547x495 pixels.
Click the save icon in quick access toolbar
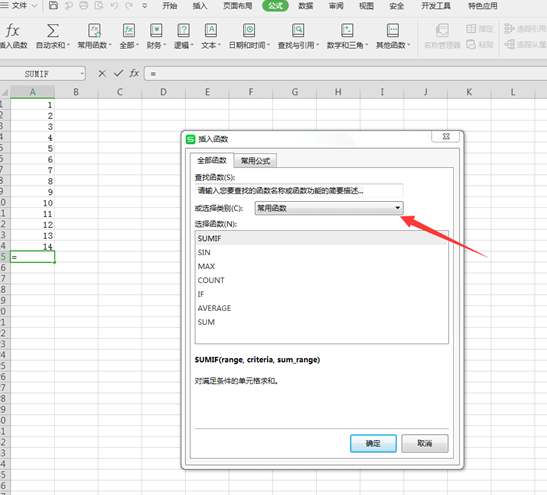tap(53, 5)
